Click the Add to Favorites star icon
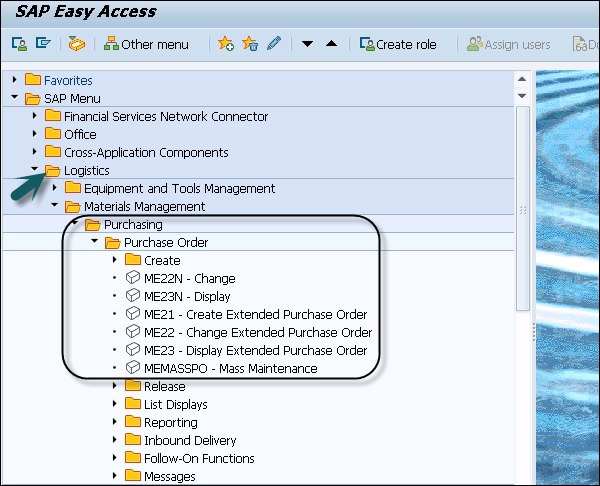 (226, 45)
